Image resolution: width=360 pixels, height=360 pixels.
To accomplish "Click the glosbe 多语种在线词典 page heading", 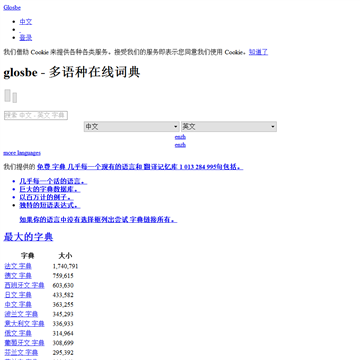I will click(x=72, y=72).
